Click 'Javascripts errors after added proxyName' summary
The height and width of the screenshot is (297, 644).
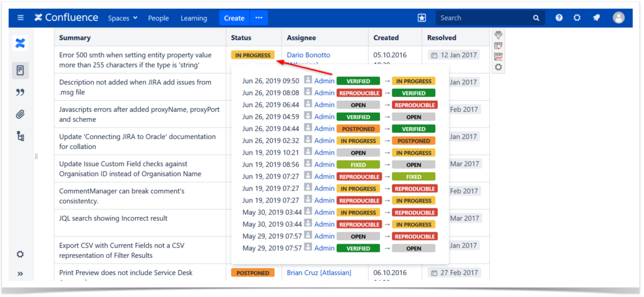click(x=140, y=115)
